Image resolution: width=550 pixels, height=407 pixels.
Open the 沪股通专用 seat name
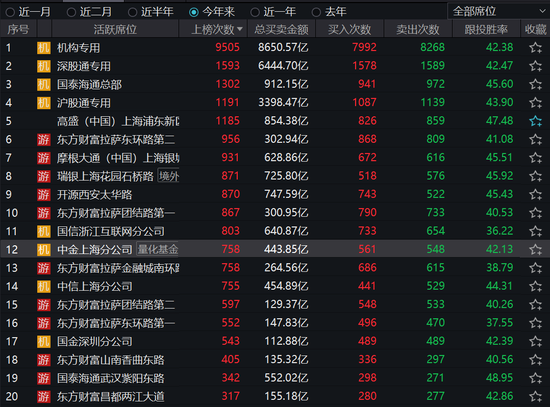click(84, 103)
